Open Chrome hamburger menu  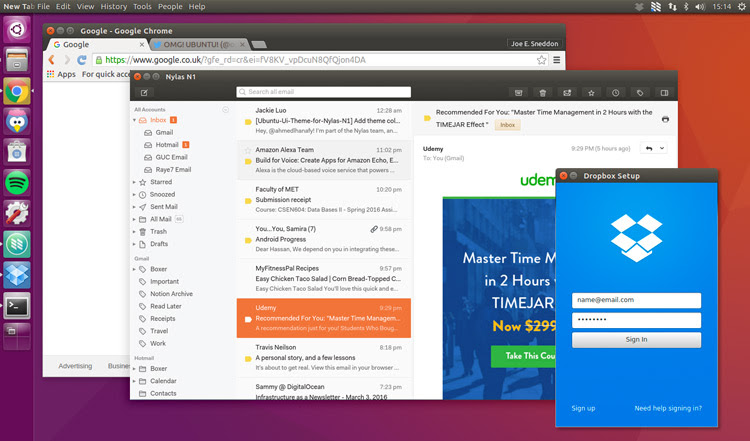click(x=556, y=60)
